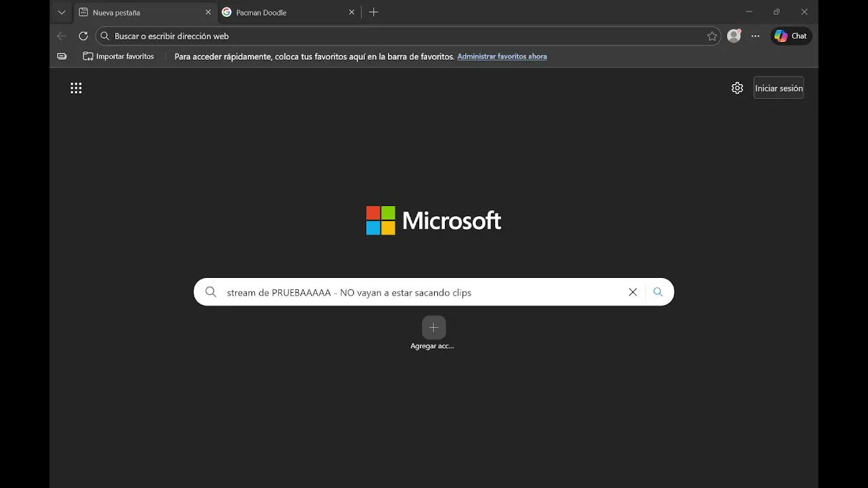Submit search with blue magnifier icon
Screen dimensions: 868x488
point(658,292)
